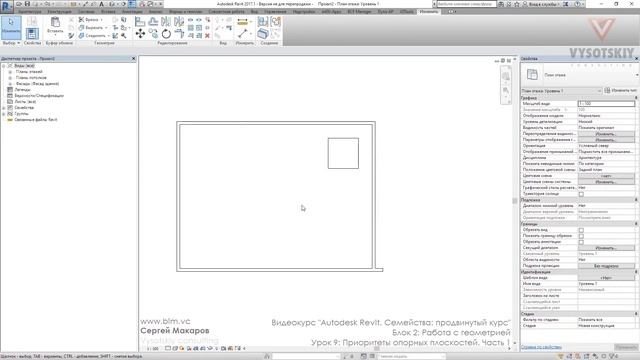Open the Архитектура ribbon tab
This screenshot has width=640, height=360.
click(x=29, y=11)
